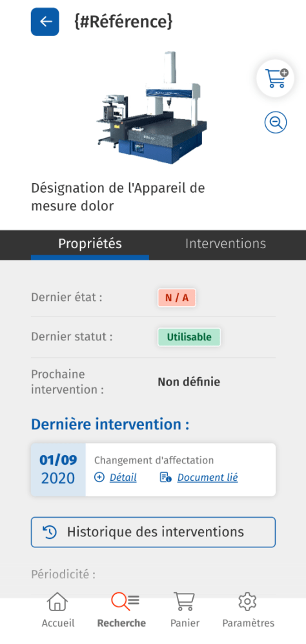Open Panier cart icon in bottom bar
This screenshot has height=644, width=306.
(x=185, y=601)
